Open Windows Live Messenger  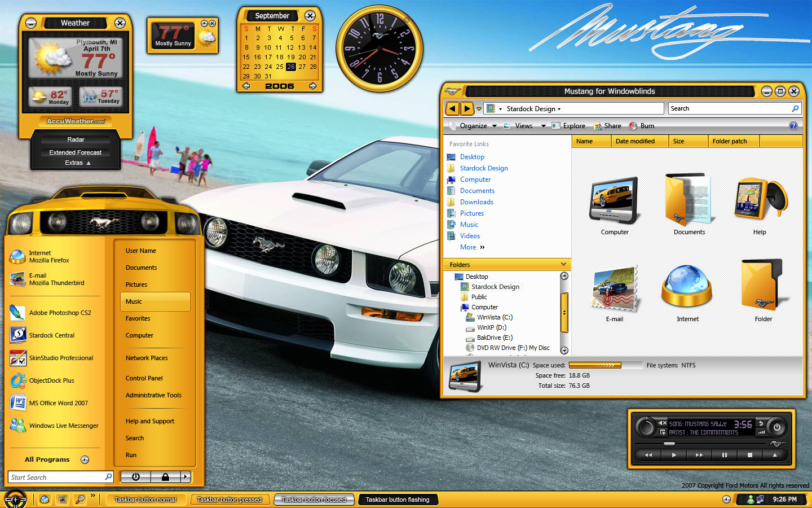pyautogui.click(x=54, y=426)
